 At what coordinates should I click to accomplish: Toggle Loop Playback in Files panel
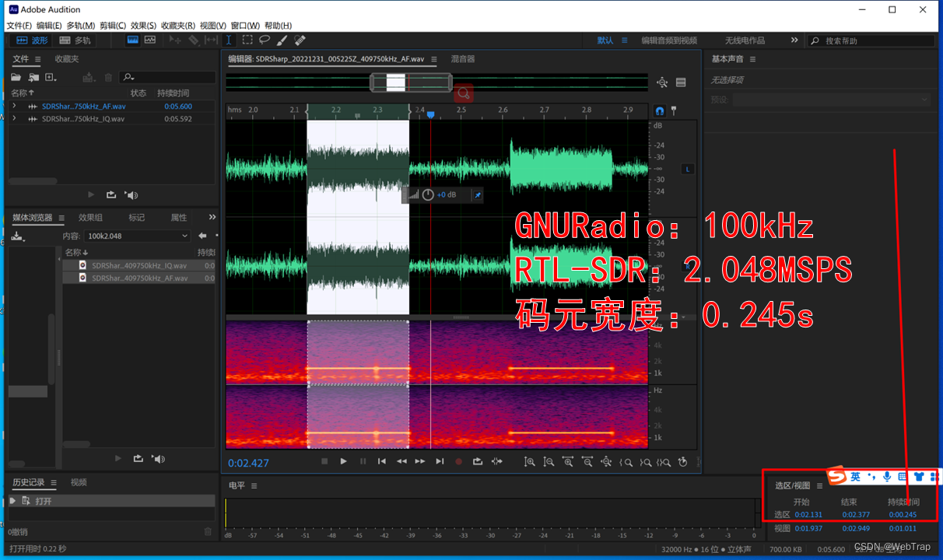[111, 195]
